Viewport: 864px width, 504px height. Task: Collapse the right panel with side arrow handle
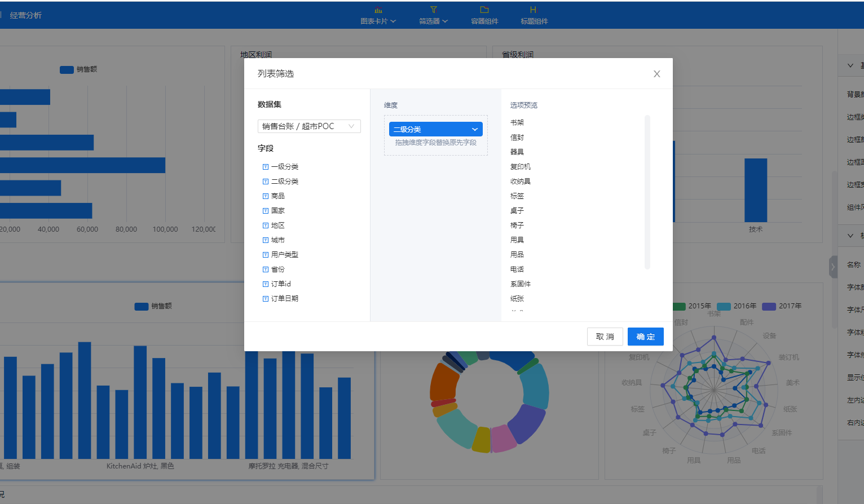[833, 267]
